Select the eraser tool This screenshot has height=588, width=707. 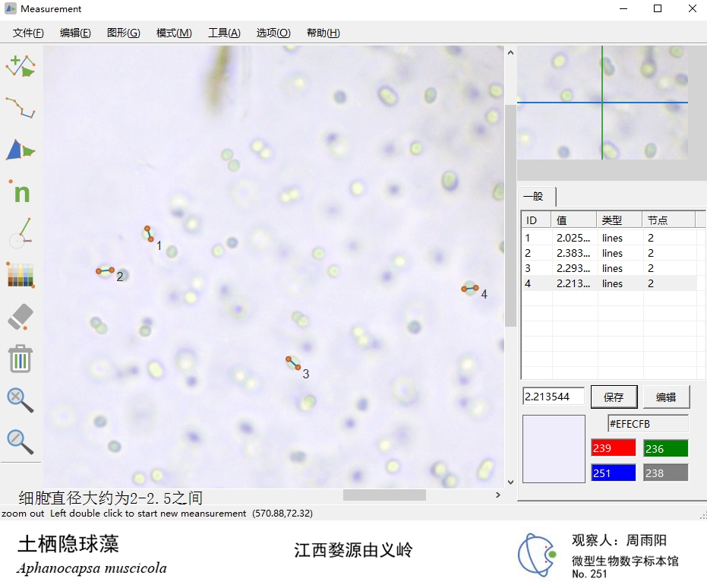pos(21,317)
